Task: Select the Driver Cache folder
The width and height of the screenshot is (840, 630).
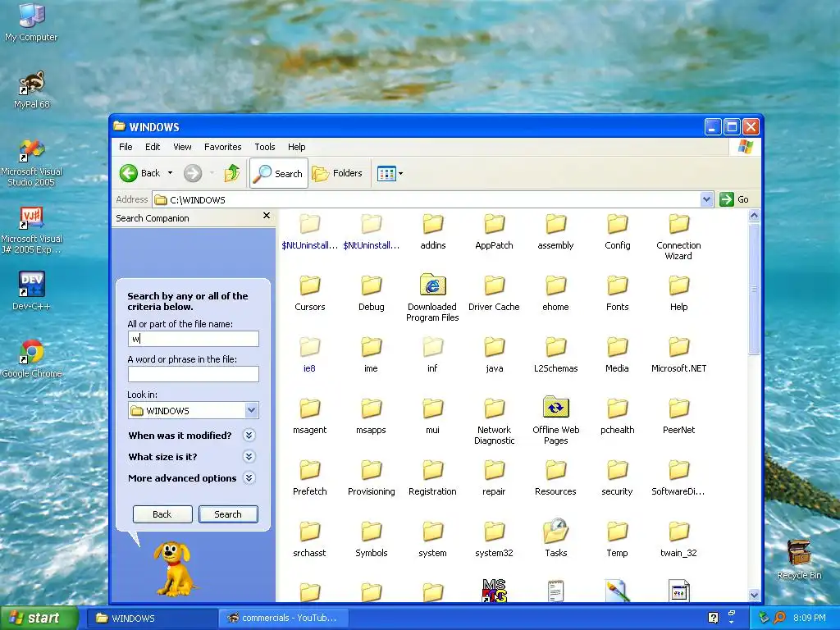Action: (x=494, y=293)
